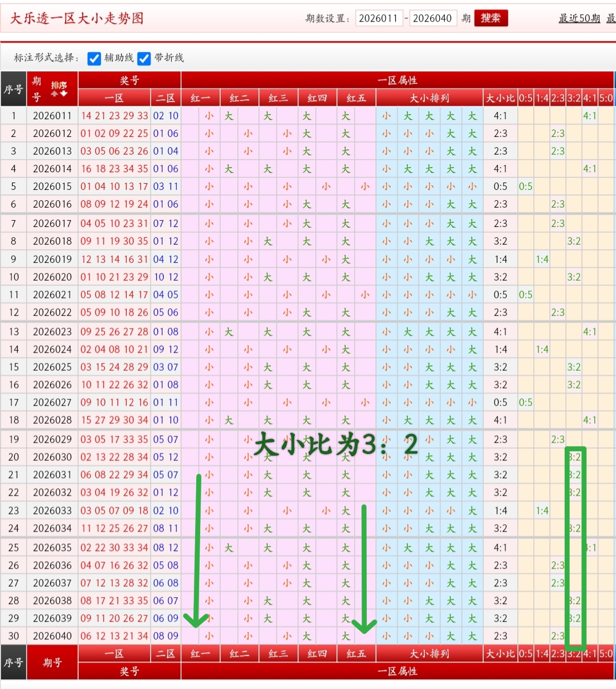Click the 0:5 ratio column header
616x689 pixels.
(x=525, y=98)
